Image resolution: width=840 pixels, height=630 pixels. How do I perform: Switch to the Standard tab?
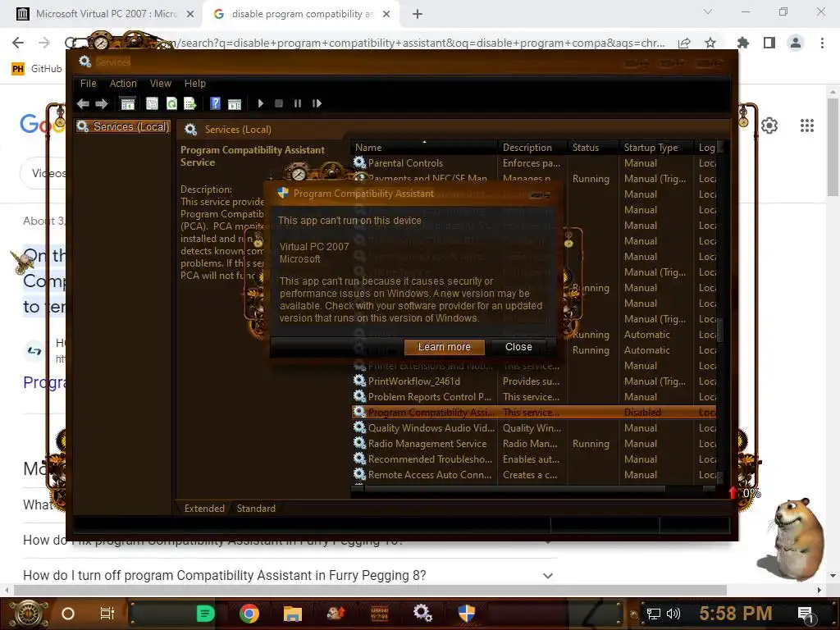(256, 509)
